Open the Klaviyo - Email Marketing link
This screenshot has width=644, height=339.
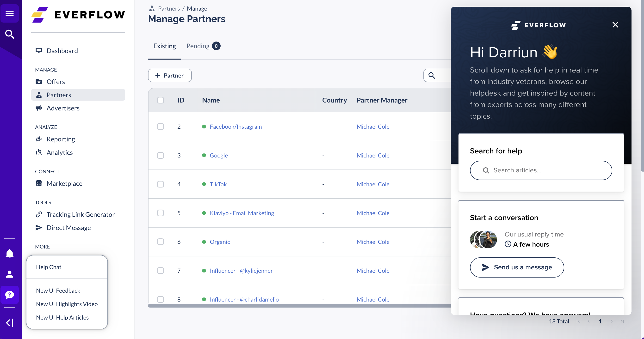point(242,213)
